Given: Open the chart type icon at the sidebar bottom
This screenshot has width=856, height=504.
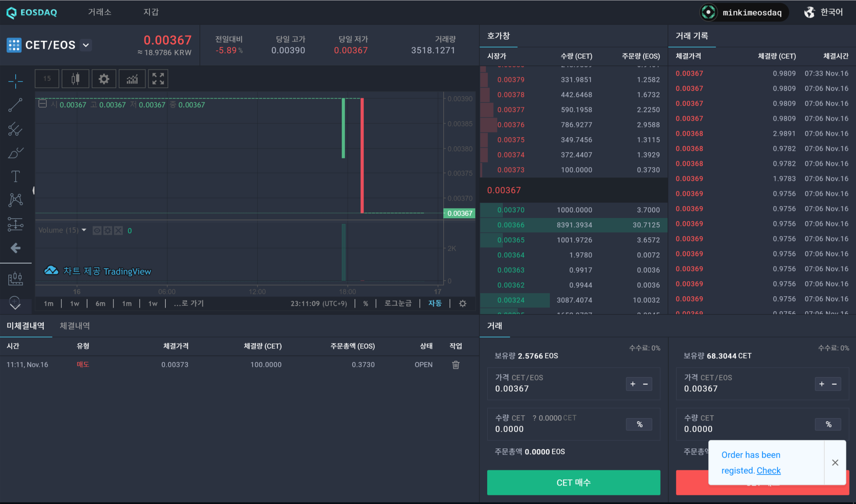Looking at the screenshot, I should tap(15, 278).
